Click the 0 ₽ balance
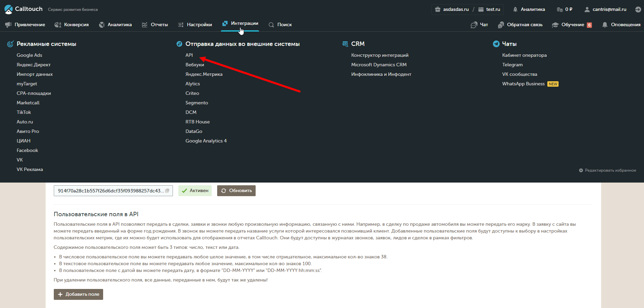Screen dimensions: 644x308 coord(564,10)
